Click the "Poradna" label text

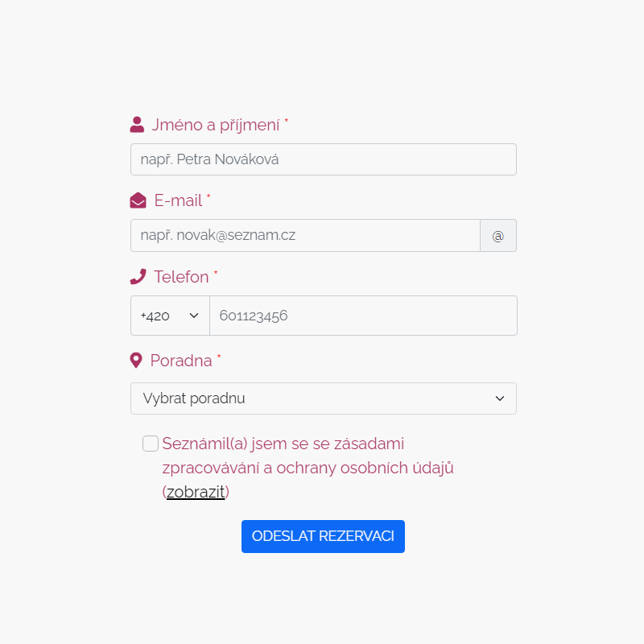coord(181,361)
